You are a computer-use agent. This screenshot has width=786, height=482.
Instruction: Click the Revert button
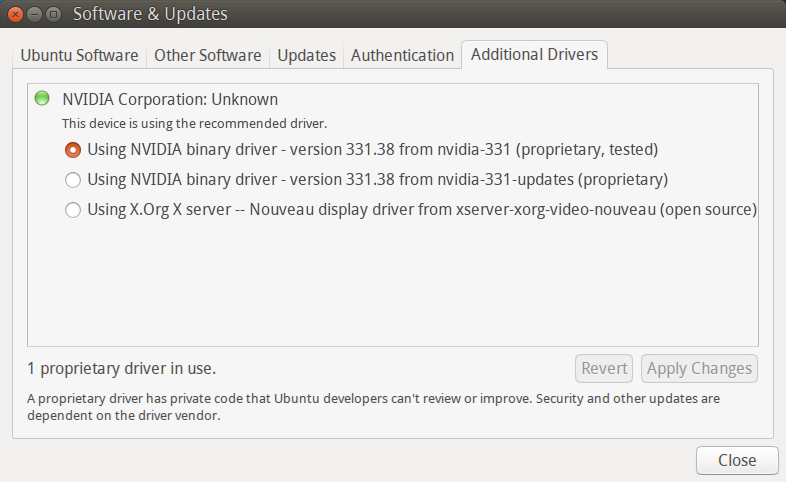(x=604, y=369)
